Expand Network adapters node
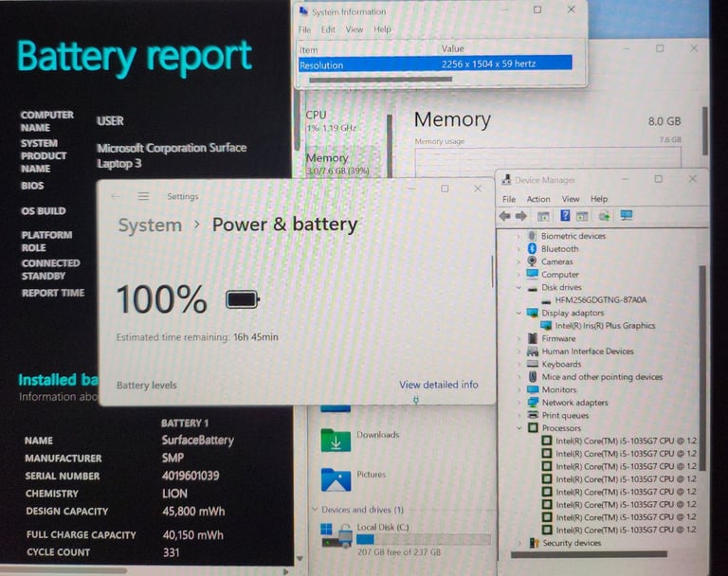728x576 pixels. pos(519,403)
